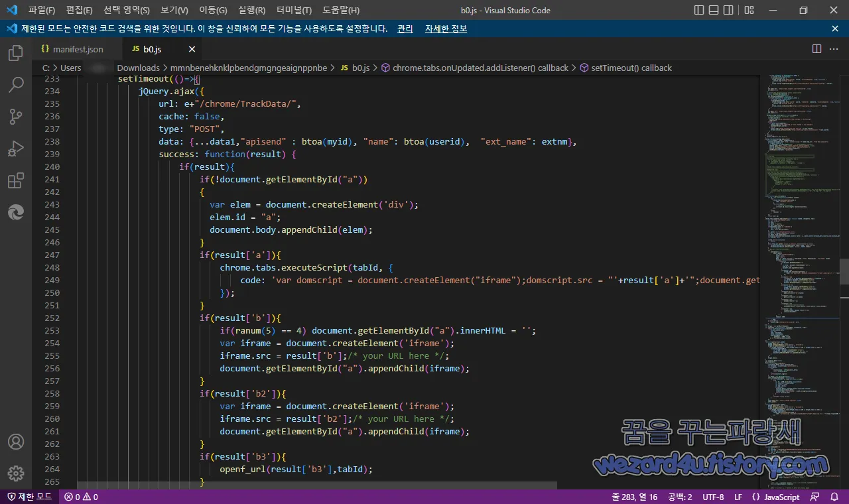This screenshot has width=849, height=504.
Task: Expand the setTimeout() callback breadcrumb
Action: (625, 68)
